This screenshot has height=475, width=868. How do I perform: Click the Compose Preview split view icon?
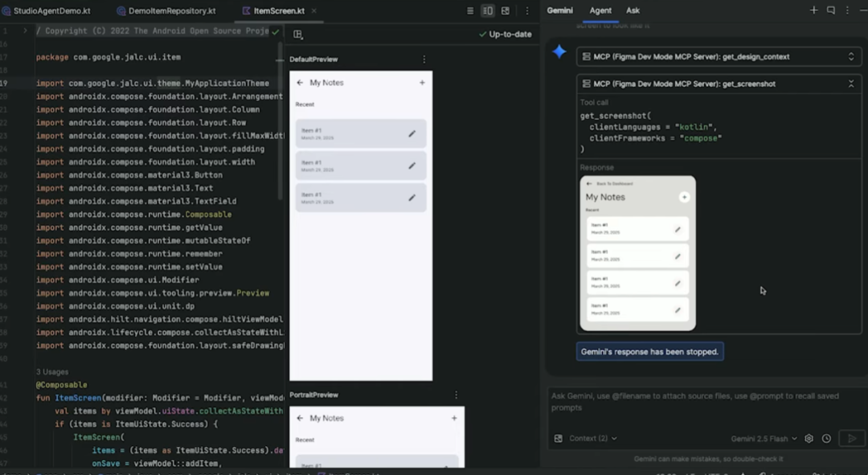pos(489,10)
